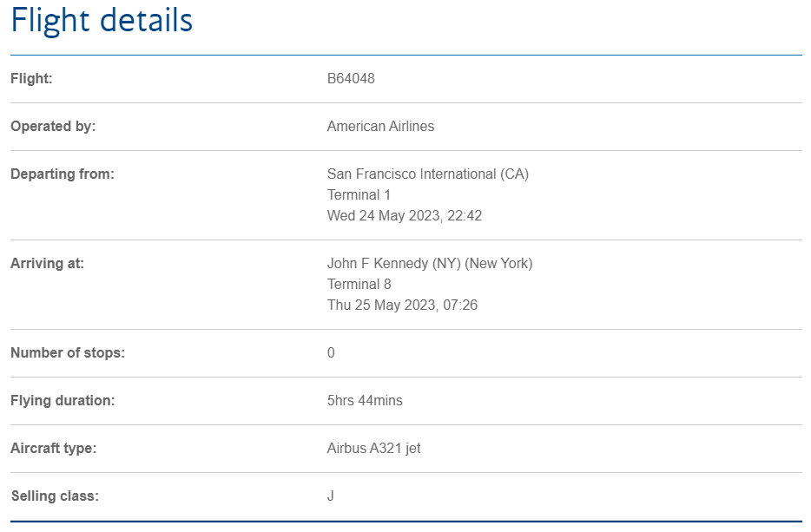Click the Terminal 8 arrival text
This screenshot has height=532, width=811.
pos(359,285)
